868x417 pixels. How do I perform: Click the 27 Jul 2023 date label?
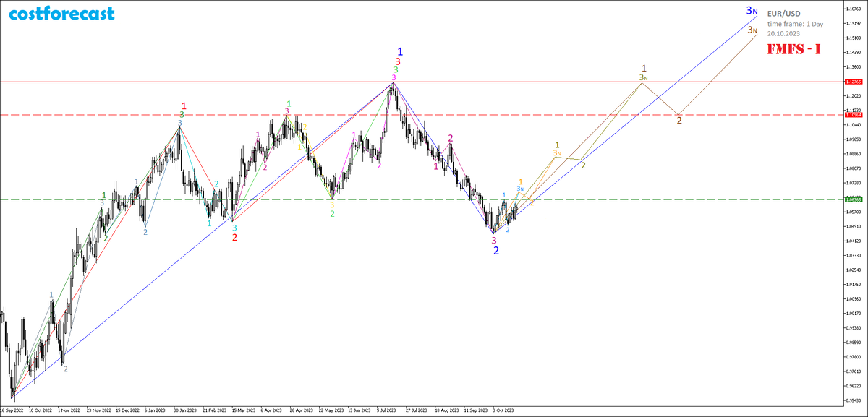(417, 410)
